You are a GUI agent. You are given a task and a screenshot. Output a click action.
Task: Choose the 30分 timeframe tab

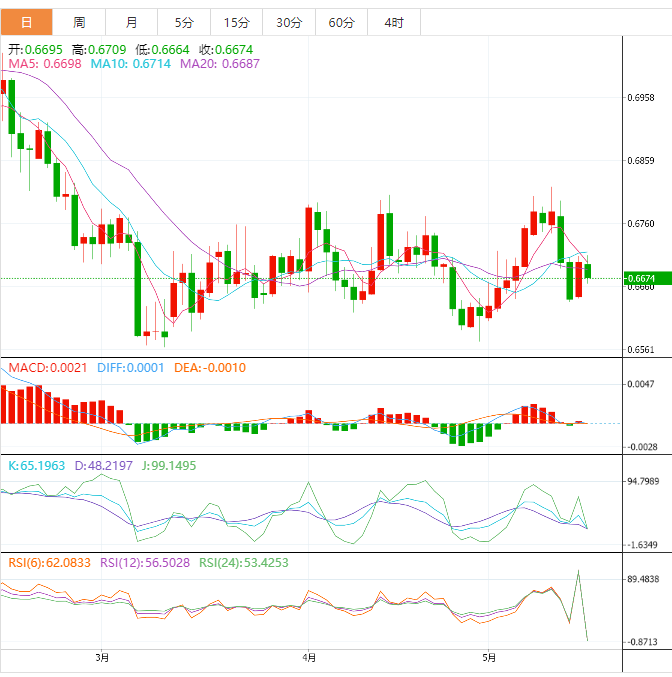[289, 22]
